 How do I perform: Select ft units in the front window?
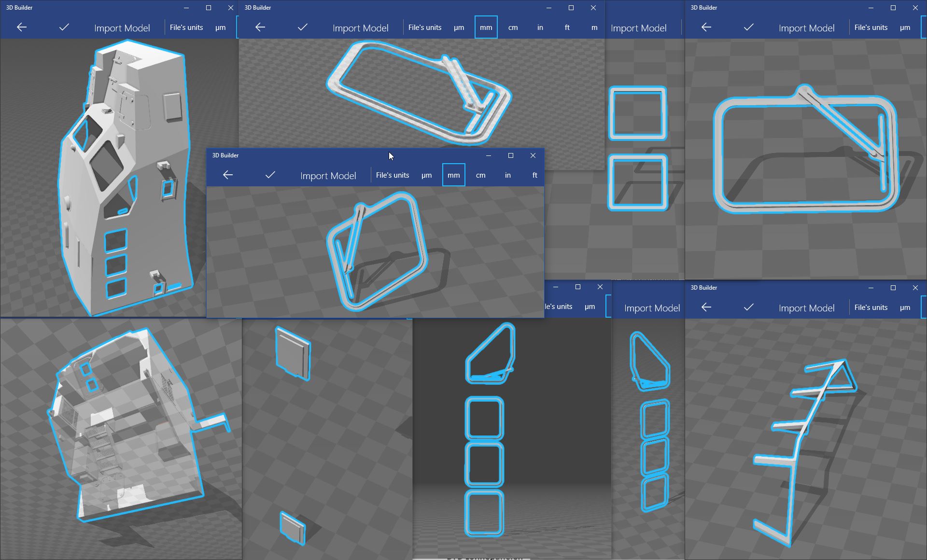click(x=535, y=175)
